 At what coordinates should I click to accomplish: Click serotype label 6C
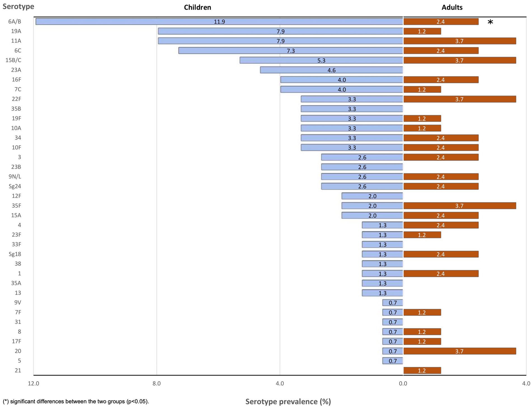18,51
